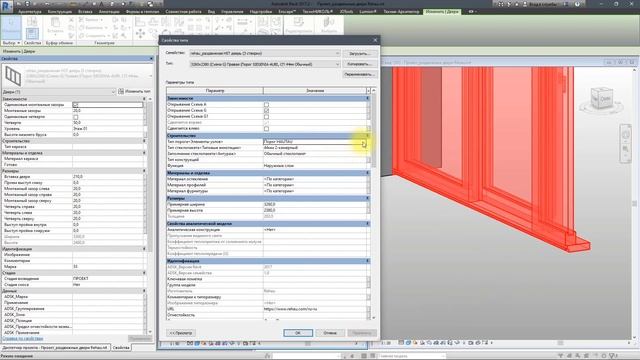The height and width of the screenshot is (360, 640).
Task: Collapse 'Материалы и отделка' group in dialog
Action: tap(367, 173)
